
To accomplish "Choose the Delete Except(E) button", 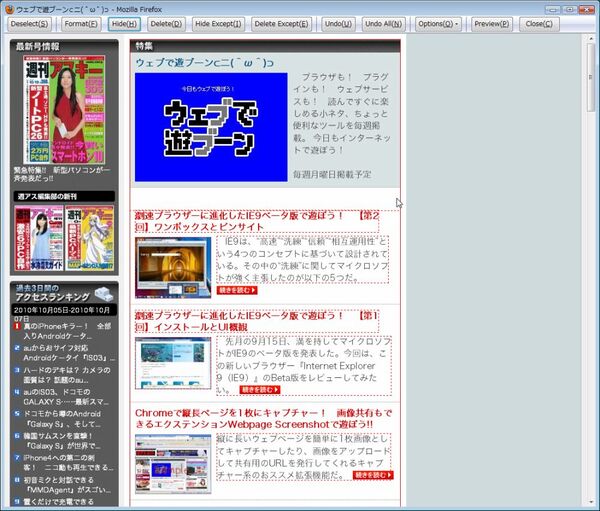I will click(x=281, y=24).
